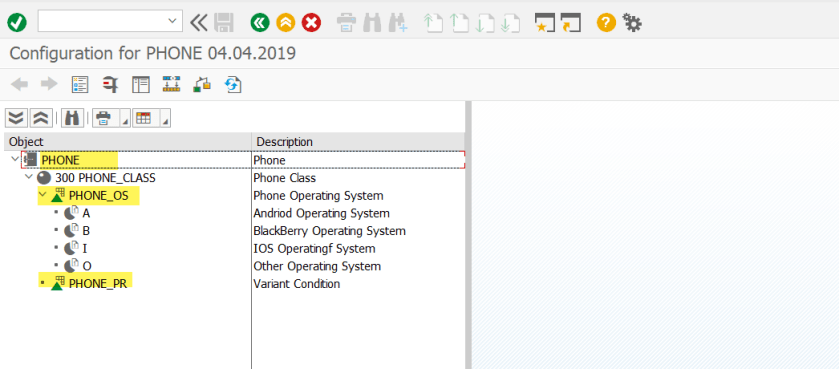
Task: Click the gray right arrow navigation icon
Action: (49, 84)
